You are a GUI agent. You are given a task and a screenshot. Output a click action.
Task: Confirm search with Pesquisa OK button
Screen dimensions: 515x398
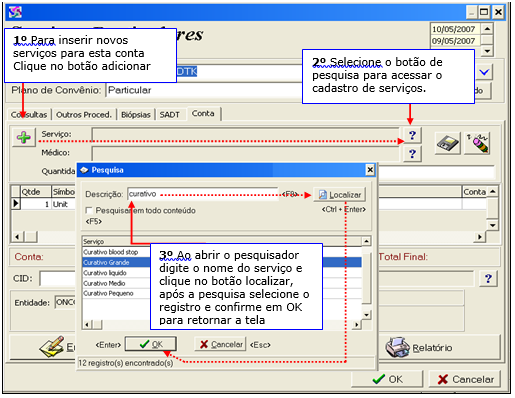(151, 344)
